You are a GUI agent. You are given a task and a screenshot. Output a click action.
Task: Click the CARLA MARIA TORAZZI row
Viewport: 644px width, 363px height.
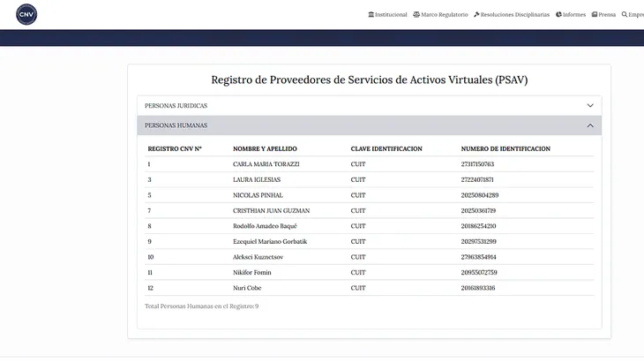266,164
